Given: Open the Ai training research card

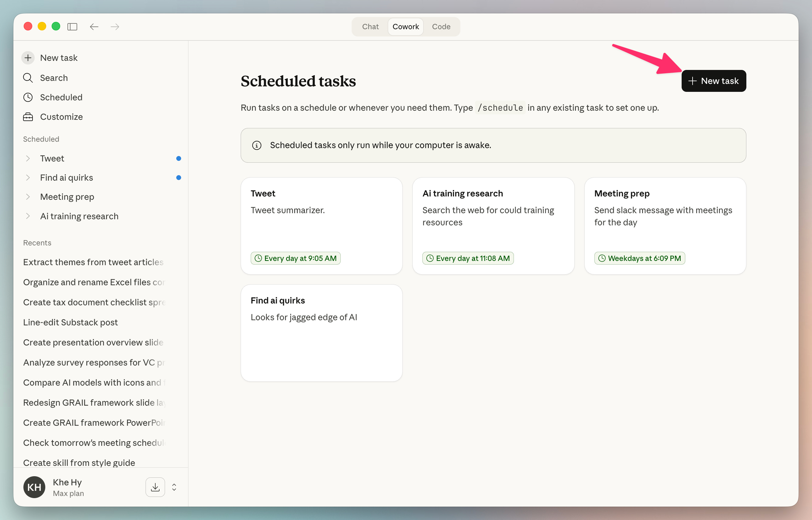Looking at the screenshot, I should pyautogui.click(x=493, y=226).
